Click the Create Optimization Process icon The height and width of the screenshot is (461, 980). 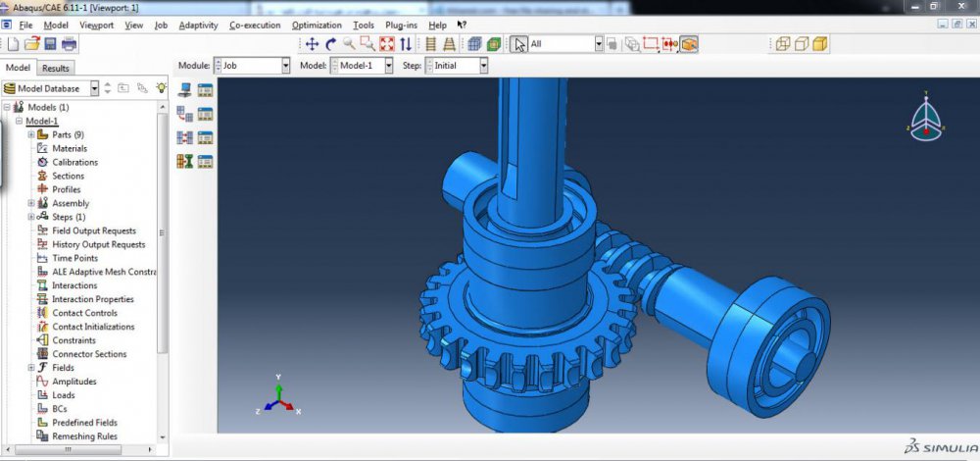184,161
